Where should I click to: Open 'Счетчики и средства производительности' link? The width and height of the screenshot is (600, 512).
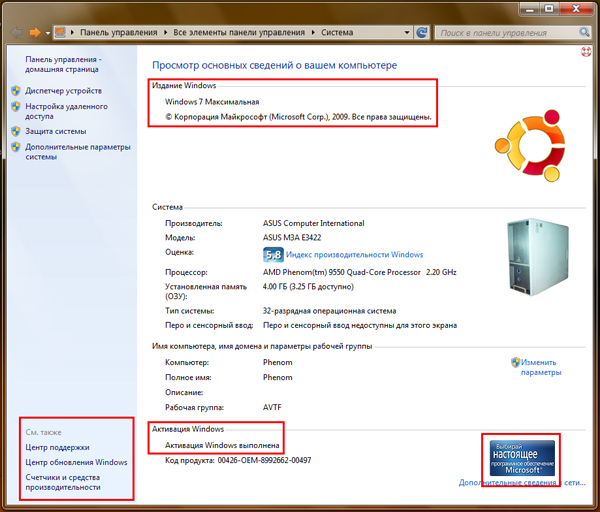pyautogui.click(x=63, y=482)
